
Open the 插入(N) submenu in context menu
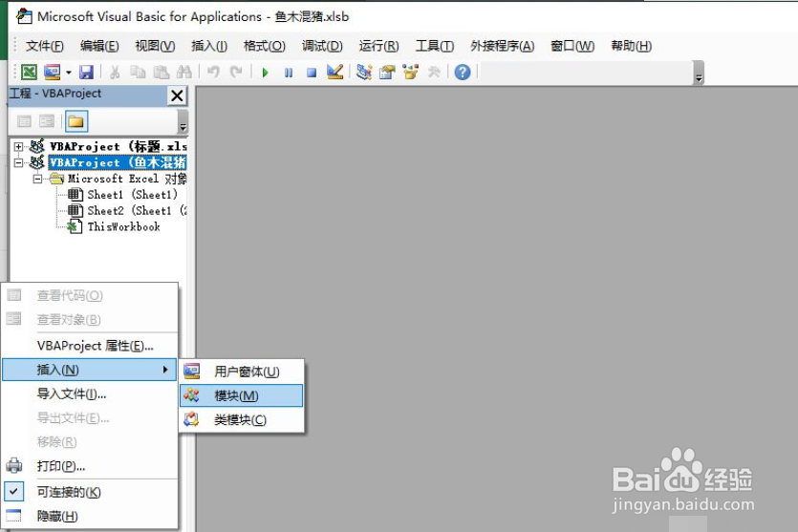[x=90, y=370]
